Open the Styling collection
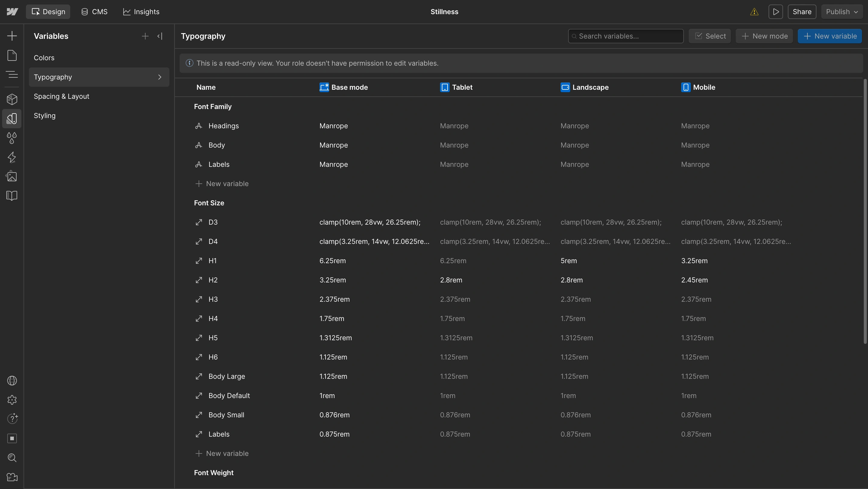 (x=99, y=116)
